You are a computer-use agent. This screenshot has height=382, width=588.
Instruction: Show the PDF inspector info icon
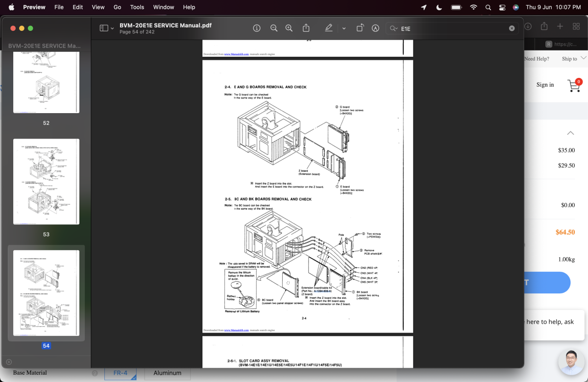coord(257,28)
